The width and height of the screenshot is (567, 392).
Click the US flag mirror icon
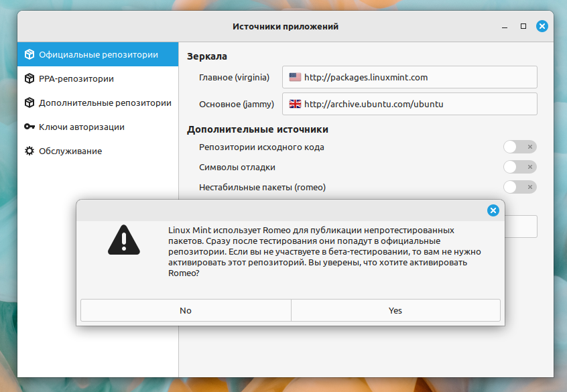click(x=295, y=77)
